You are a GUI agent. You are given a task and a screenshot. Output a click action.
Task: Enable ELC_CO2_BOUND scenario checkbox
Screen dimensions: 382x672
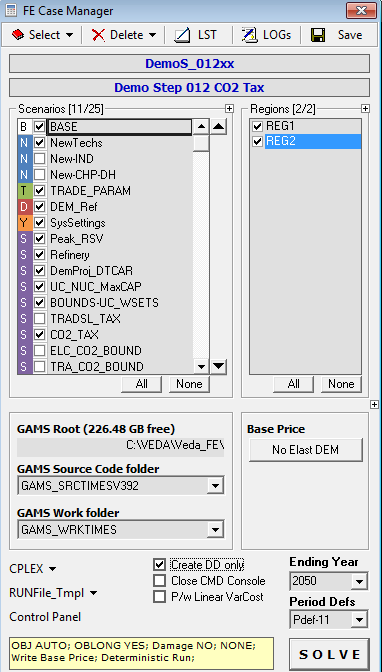39,351
